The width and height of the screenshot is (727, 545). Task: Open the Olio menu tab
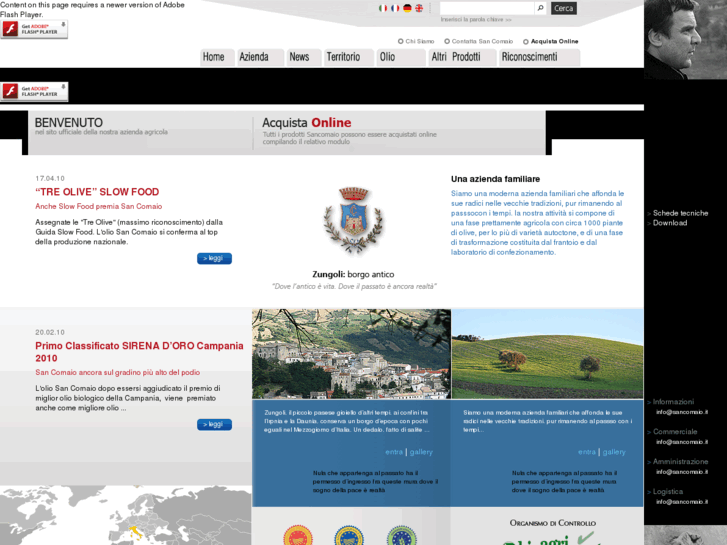tap(401, 58)
